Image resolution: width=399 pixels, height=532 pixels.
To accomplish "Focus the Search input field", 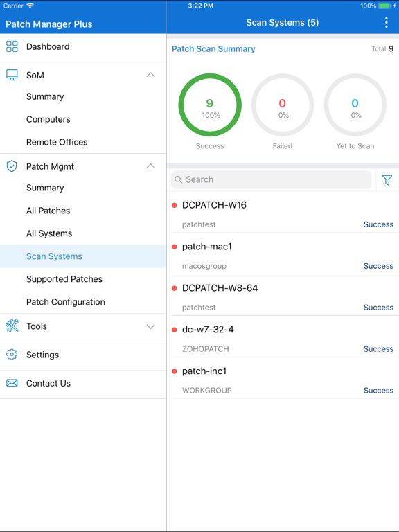I will [x=271, y=179].
